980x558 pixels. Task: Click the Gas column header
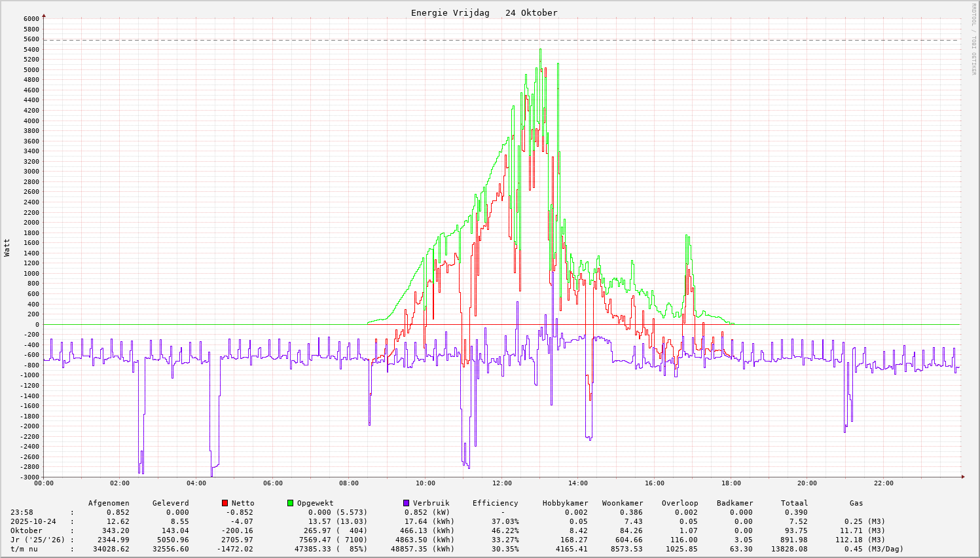pyautogui.click(x=856, y=503)
